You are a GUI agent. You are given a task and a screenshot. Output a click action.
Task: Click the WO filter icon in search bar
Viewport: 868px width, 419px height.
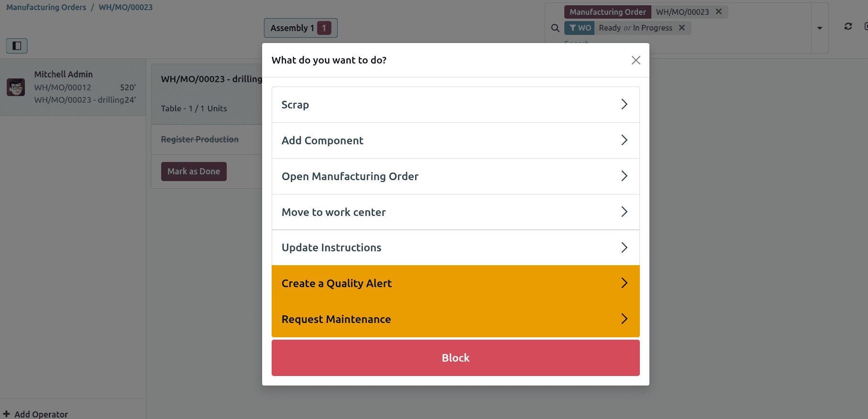tap(579, 28)
